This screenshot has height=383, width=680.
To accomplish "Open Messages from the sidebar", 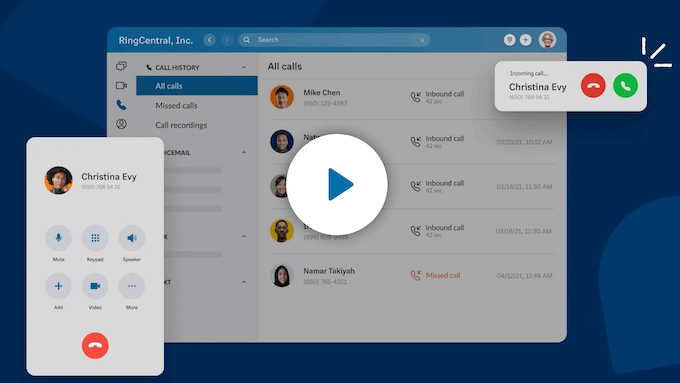I will 121,66.
